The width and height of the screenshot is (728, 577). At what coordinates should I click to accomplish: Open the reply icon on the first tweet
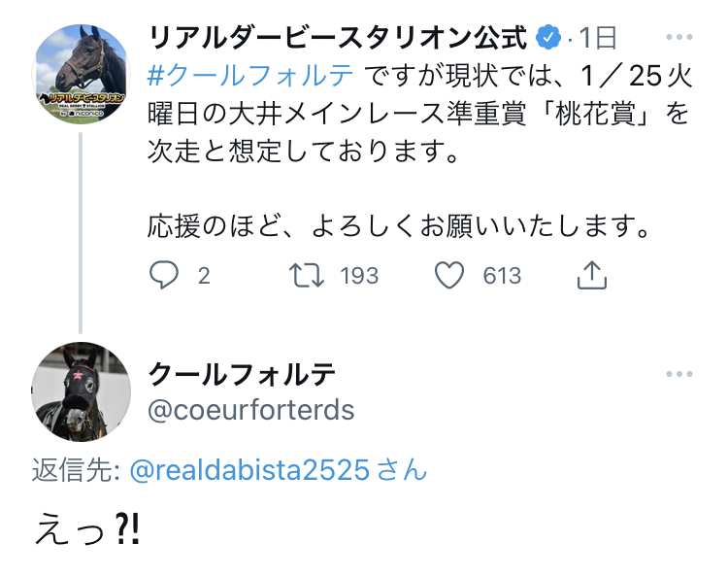coord(165,276)
